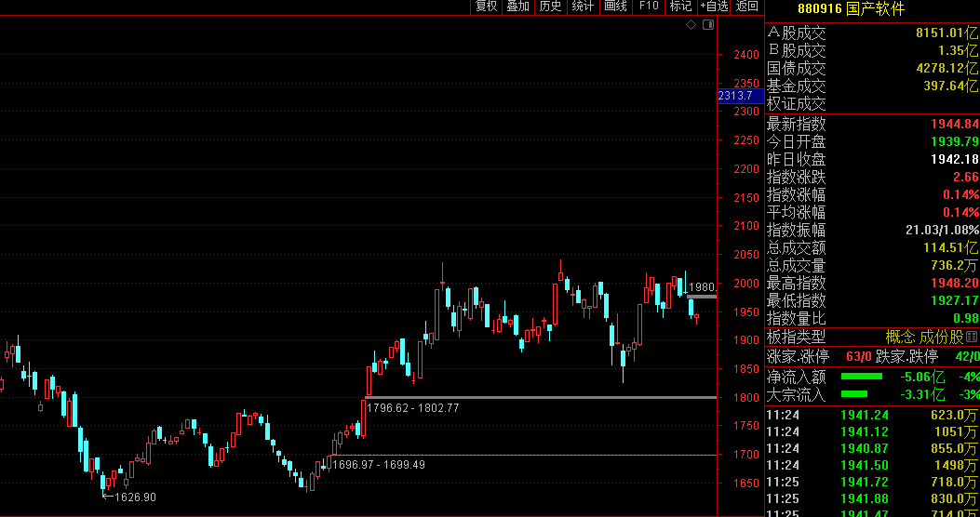Open 历史 history view
980x517 pixels.
click(x=551, y=7)
